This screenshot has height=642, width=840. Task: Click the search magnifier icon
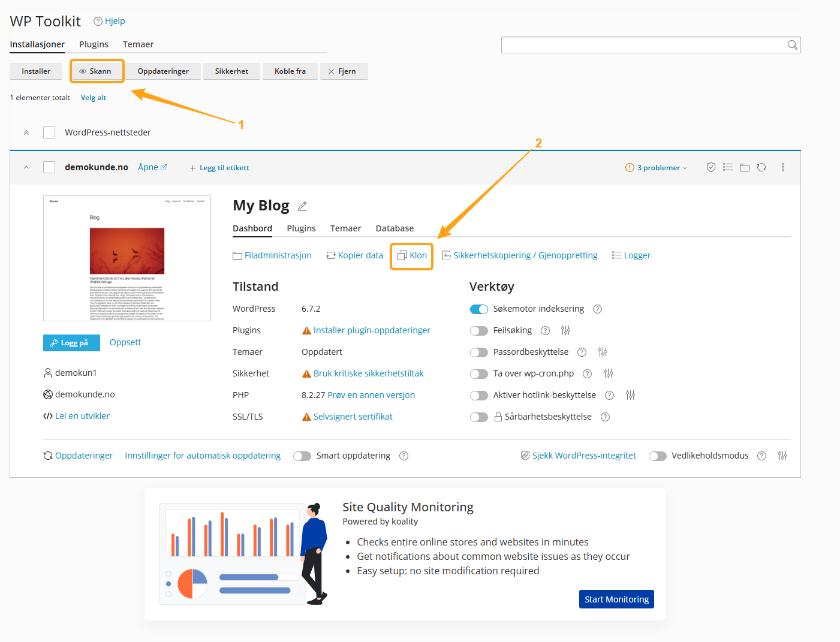click(792, 45)
